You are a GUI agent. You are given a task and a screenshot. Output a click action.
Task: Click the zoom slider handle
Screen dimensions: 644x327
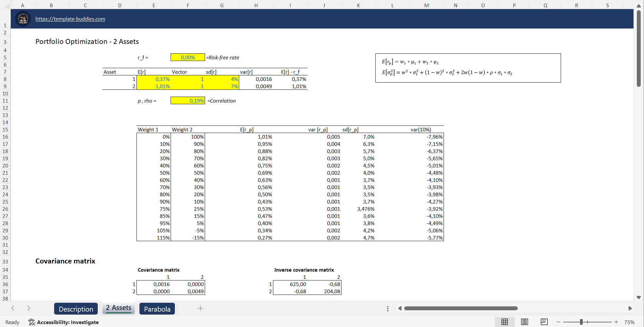tap(581, 322)
